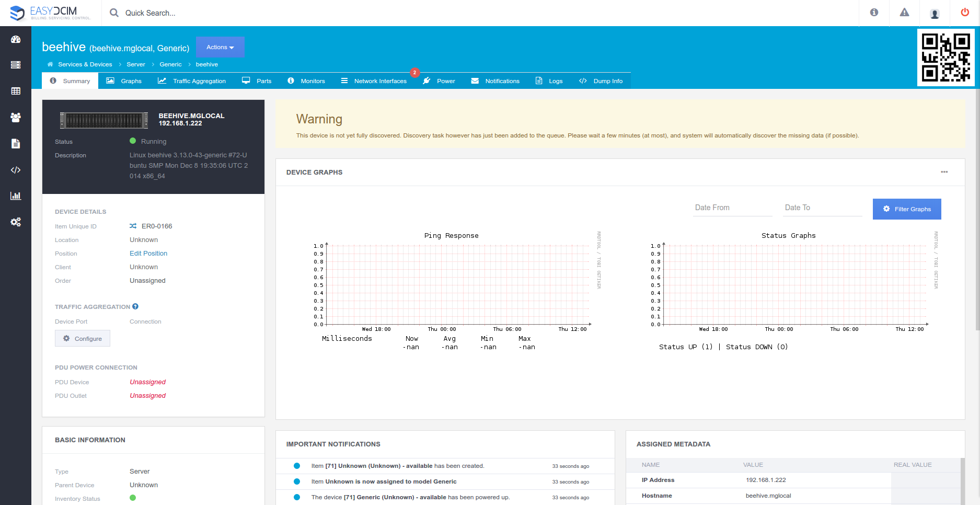Click the power logout icon

[965, 13]
